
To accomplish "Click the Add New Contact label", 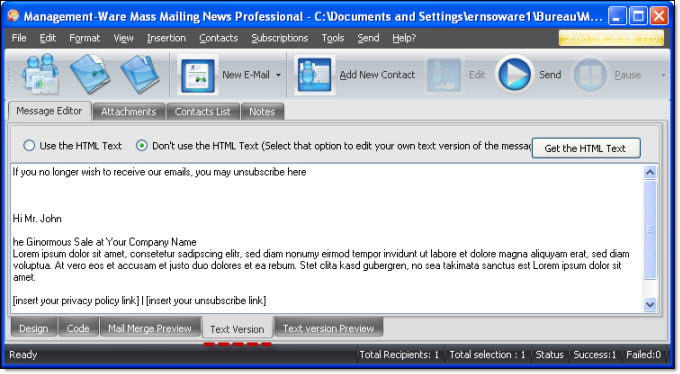I will (x=377, y=75).
